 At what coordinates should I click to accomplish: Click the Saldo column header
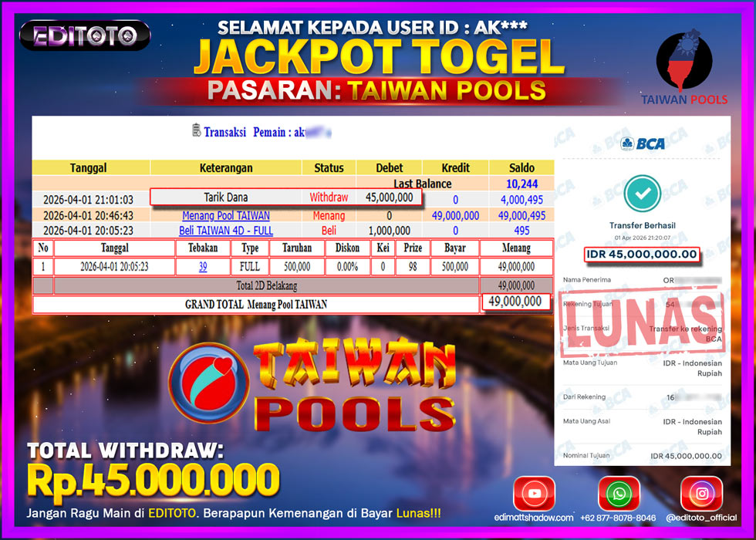(521, 168)
